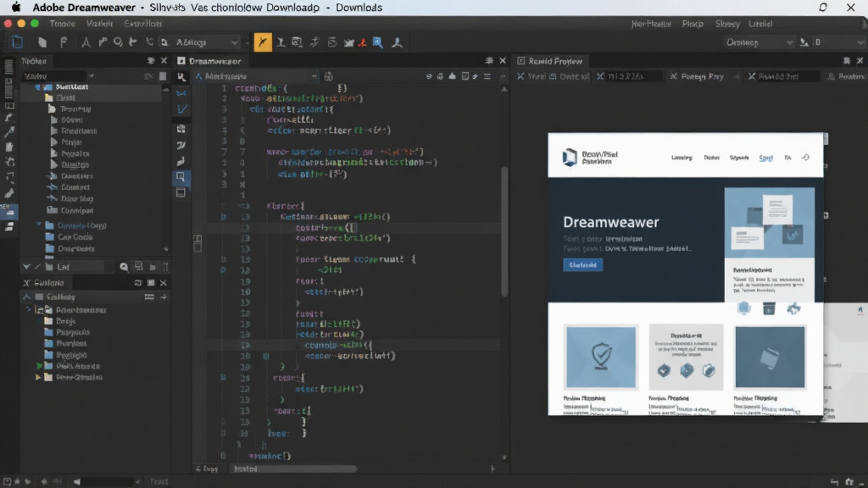Open the second menu in the application menu row

pyautogui.click(x=100, y=24)
